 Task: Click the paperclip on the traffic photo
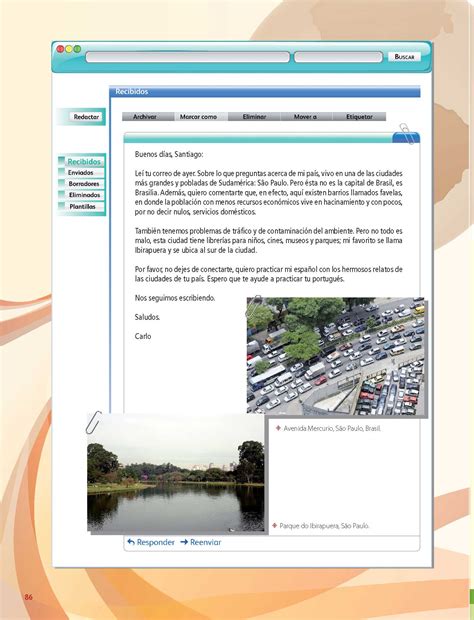coord(253,306)
